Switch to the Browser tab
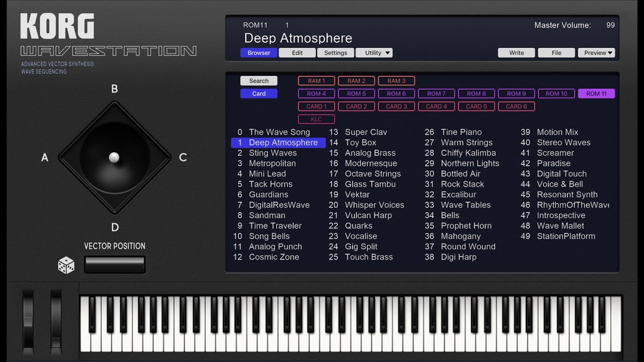The height and width of the screenshot is (362, 644). 259,53
